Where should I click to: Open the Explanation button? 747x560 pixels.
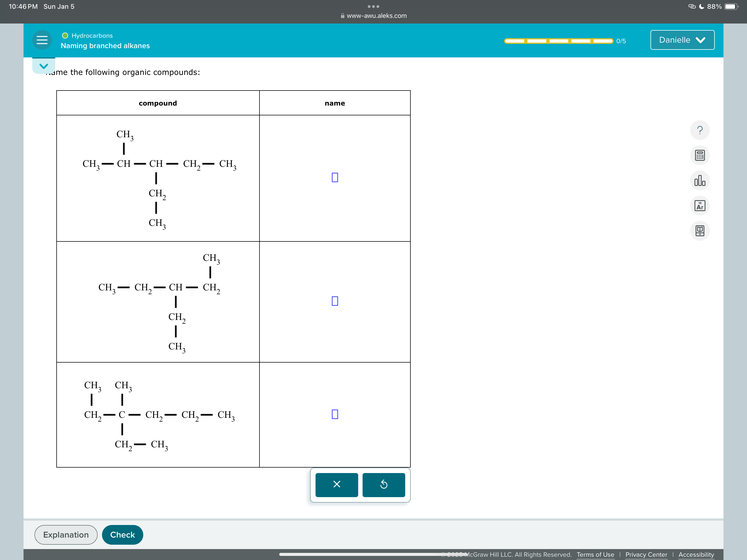point(66,534)
